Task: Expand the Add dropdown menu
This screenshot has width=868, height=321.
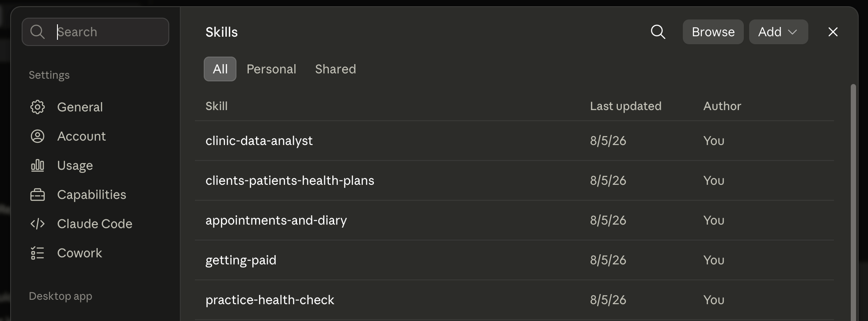Action: pos(778,32)
